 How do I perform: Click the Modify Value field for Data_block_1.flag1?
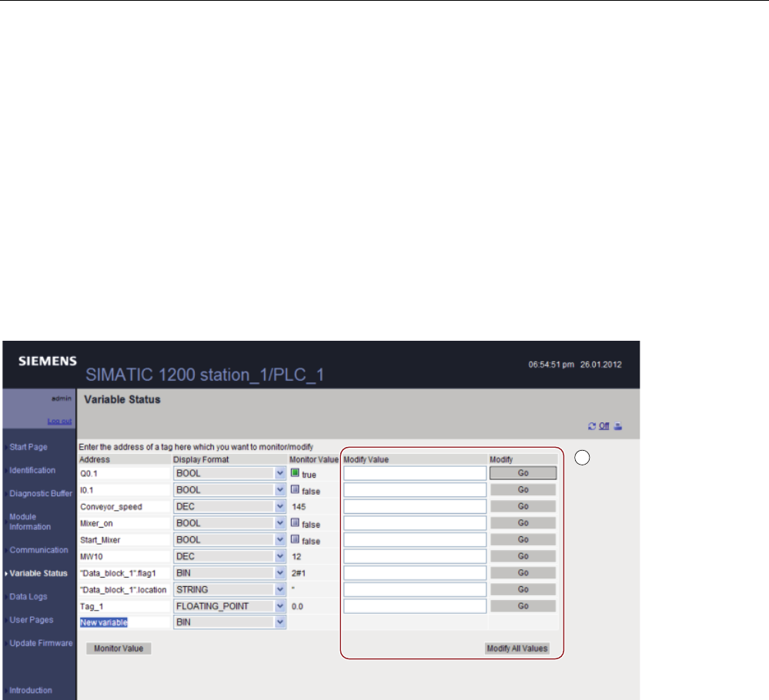tap(415, 573)
